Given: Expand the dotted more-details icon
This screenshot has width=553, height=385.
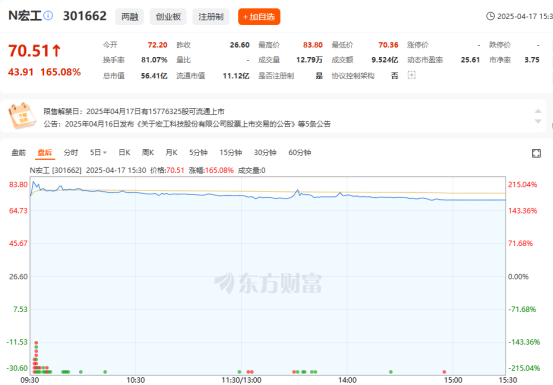Looking at the screenshot, I should pos(412,75).
